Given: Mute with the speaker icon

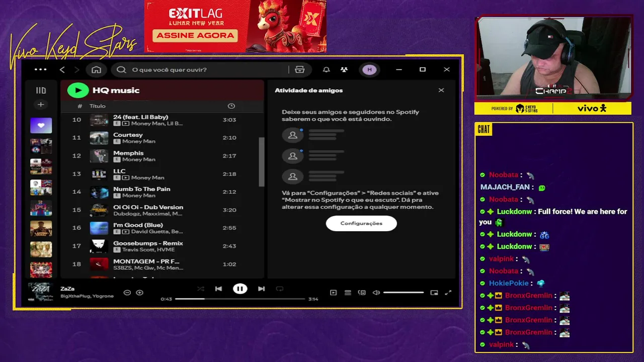Looking at the screenshot, I should pos(376,293).
